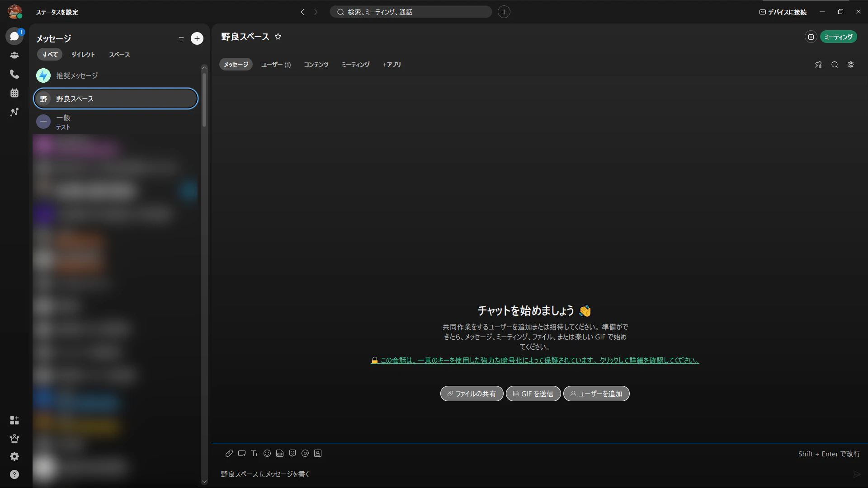Click the plus button next to search bar
868x488 pixels.
pos(504,12)
